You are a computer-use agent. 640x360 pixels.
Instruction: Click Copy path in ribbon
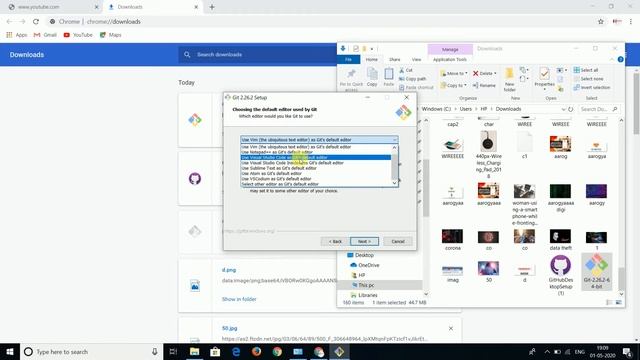point(412,79)
